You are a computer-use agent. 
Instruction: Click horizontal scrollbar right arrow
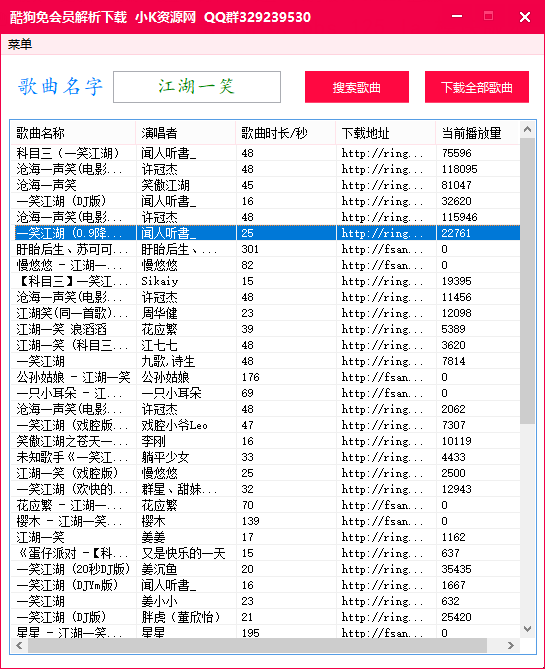(x=511, y=646)
